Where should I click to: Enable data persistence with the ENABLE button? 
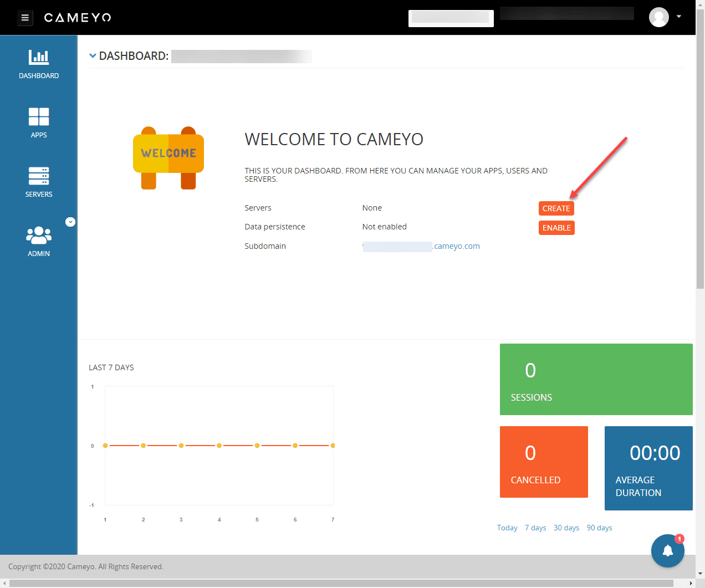[556, 227]
